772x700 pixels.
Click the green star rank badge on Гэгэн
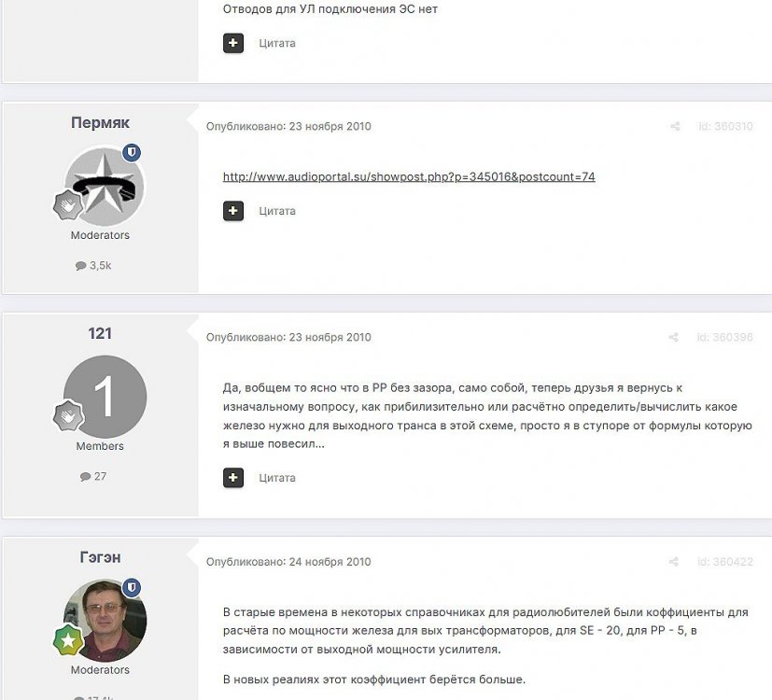point(68,640)
